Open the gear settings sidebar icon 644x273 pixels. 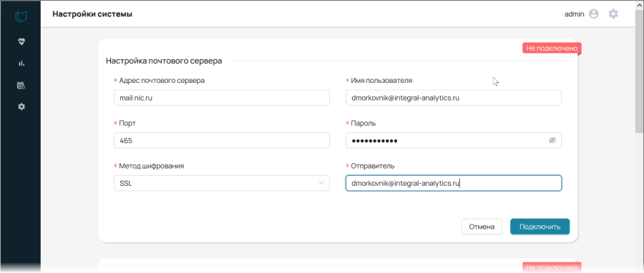coord(21,106)
